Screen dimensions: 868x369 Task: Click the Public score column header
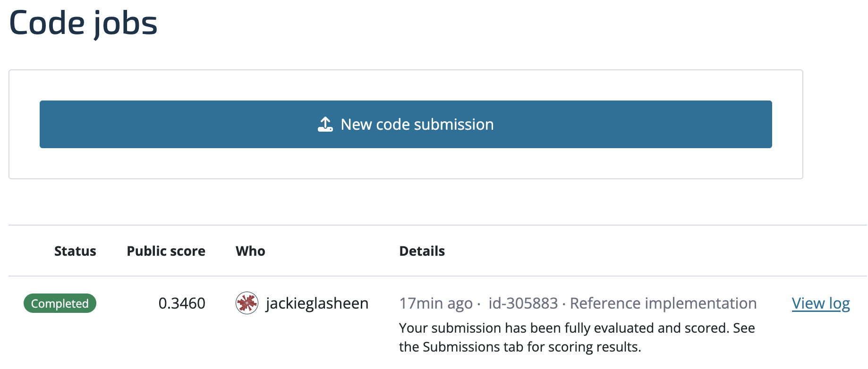point(166,251)
